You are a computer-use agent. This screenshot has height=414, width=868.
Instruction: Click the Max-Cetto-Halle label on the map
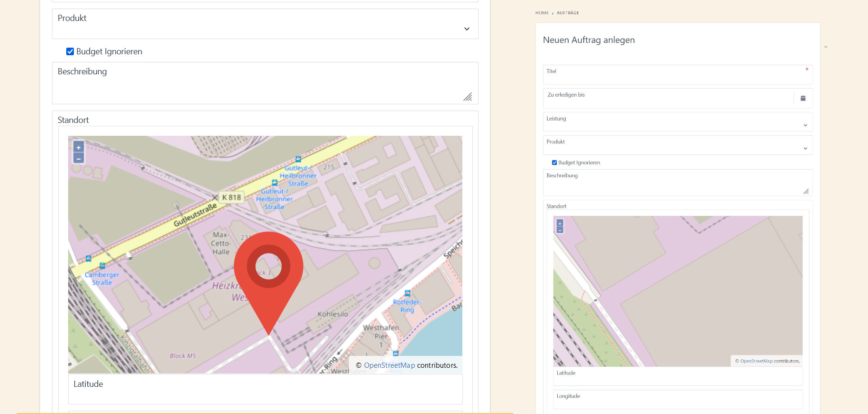(221, 243)
